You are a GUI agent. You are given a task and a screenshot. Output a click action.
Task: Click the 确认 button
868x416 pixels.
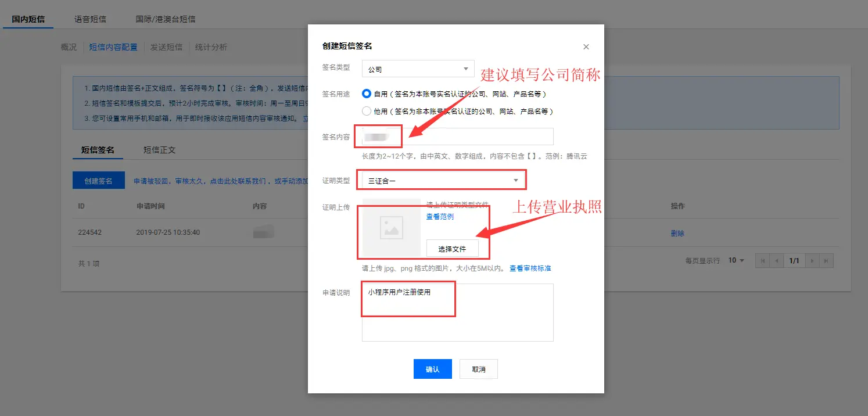coord(432,370)
